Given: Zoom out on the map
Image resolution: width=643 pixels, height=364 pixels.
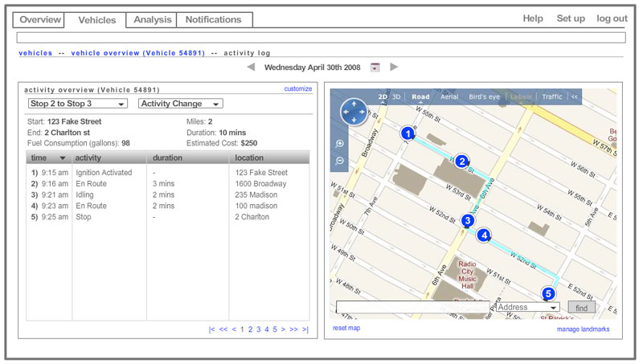Looking at the screenshot, I should coord(339,161).
